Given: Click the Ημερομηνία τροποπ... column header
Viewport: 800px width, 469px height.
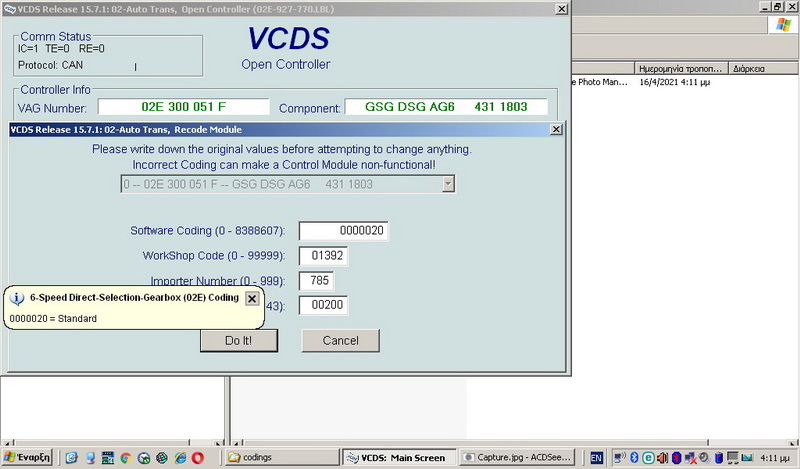Looking at the screenshot, I should click(682, 68).
